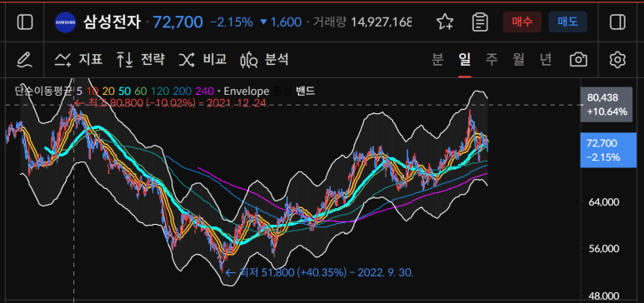The image size is (644, 303).
Task: Switch to 년 yearly chart interval
Action: pyautogui.click(x=546, y=60)
